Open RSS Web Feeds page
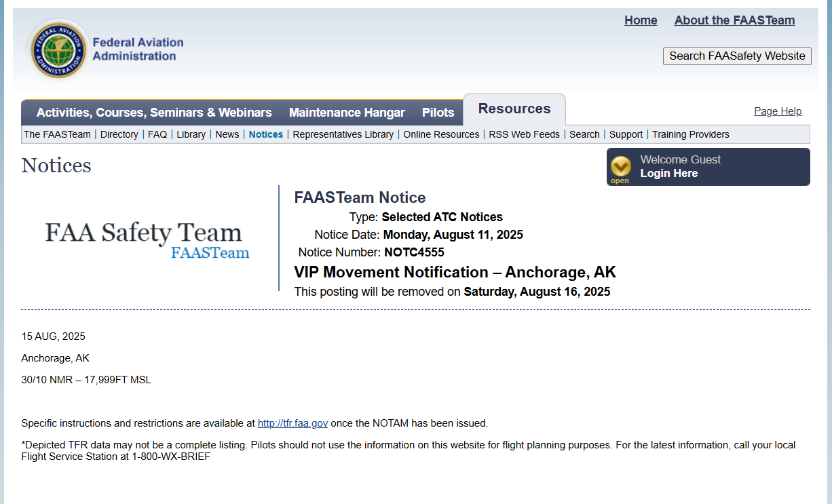This screenshot has height=504, width=832. [524, 134]
